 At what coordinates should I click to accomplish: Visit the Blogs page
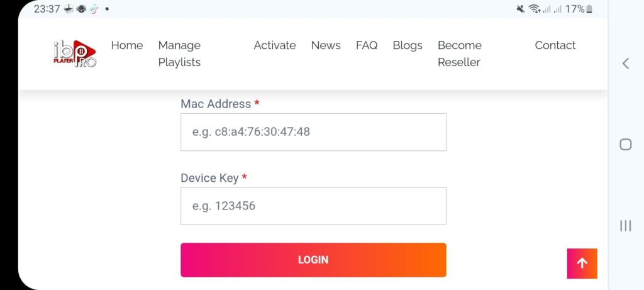(x=408, y=45)
